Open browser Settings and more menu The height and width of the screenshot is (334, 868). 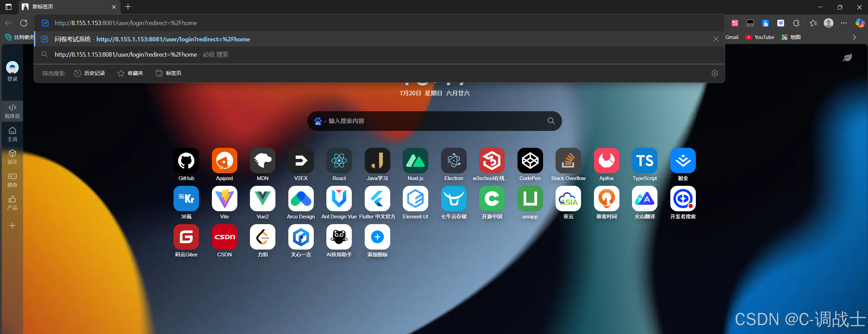click(x=844, y=23)
